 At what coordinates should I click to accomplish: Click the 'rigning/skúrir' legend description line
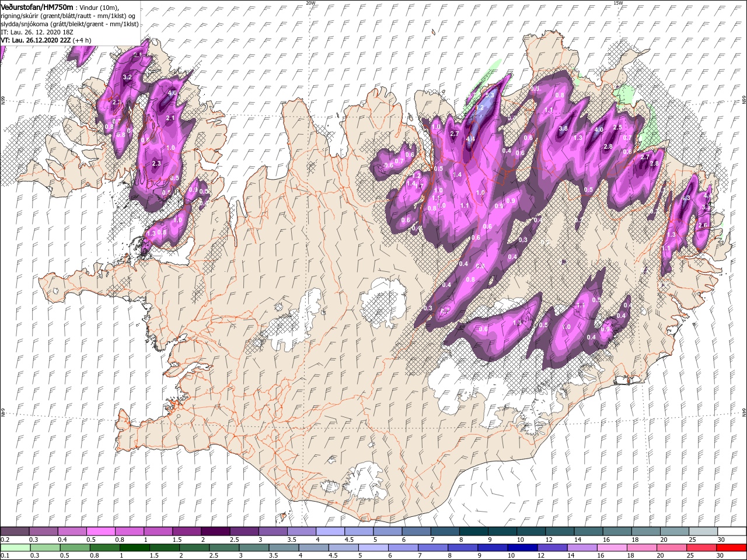click(69, 16)
